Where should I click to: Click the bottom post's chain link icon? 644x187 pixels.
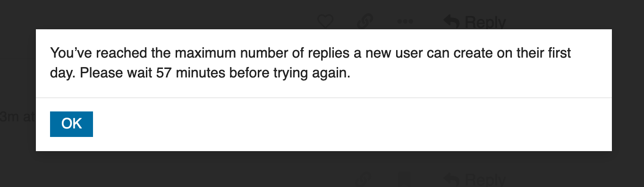[x=365, y=179]
